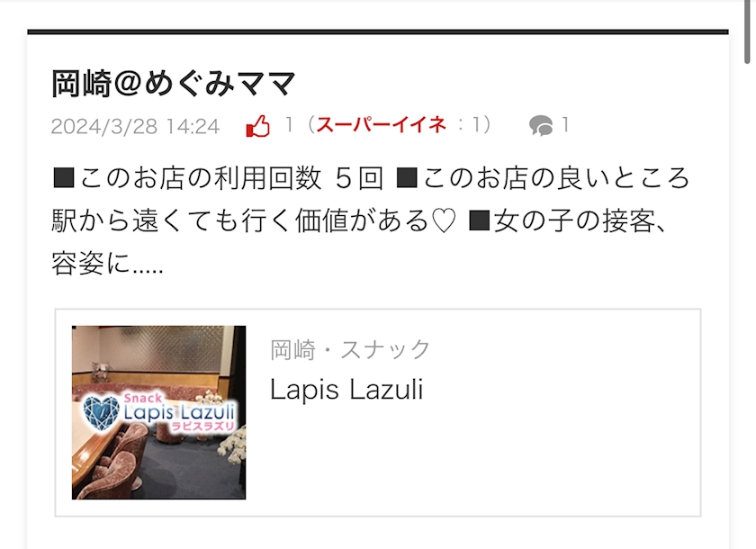Click the Lapis Lazuli shop name
Image resolution: width=756 pixels, height=549 pixels.
tap(346, 390)
